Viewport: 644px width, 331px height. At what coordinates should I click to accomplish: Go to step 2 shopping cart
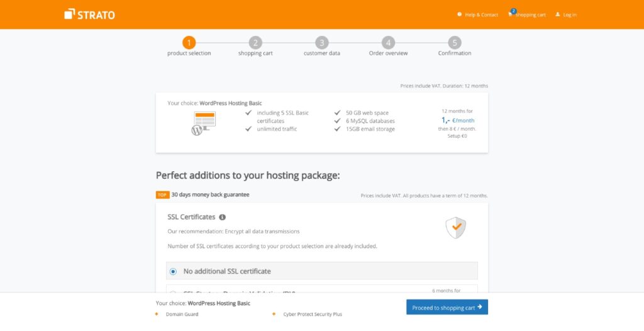255,43
